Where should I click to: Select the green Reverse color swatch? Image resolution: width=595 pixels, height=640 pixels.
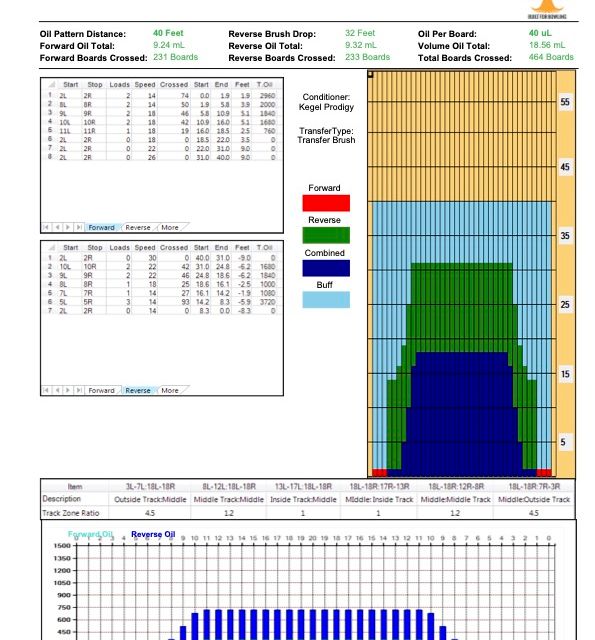tap(326, 236)
